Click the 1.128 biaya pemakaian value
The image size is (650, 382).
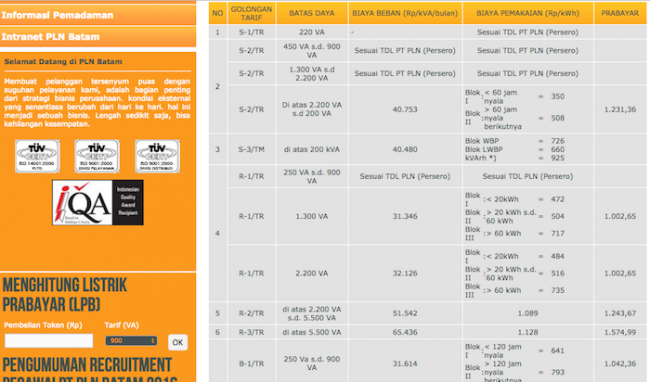click(x=528, y=332)
